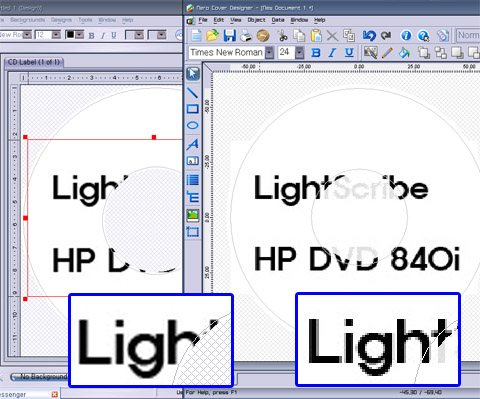
Task: Select the Image insert tool
Action: click(x=193, y=215)
